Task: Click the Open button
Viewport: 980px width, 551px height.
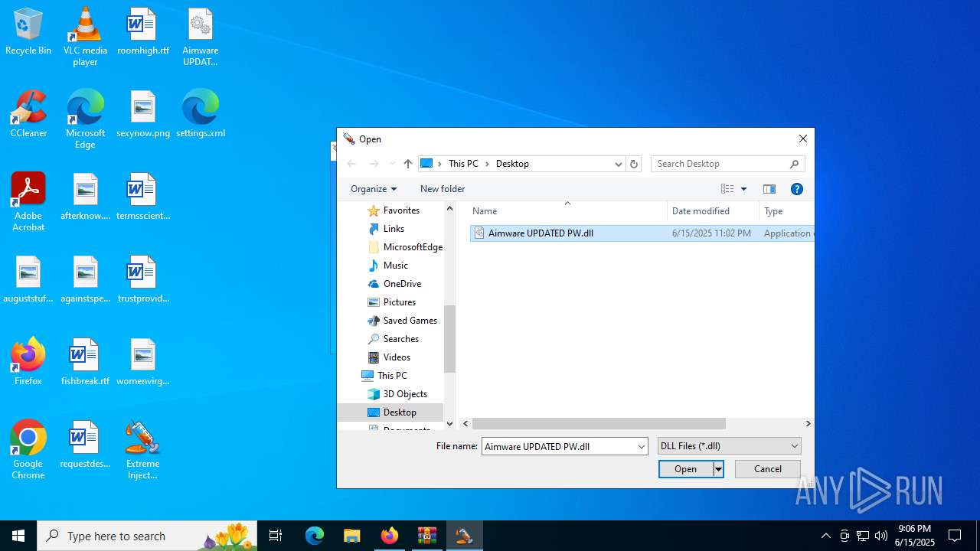Action: (685, 469)
